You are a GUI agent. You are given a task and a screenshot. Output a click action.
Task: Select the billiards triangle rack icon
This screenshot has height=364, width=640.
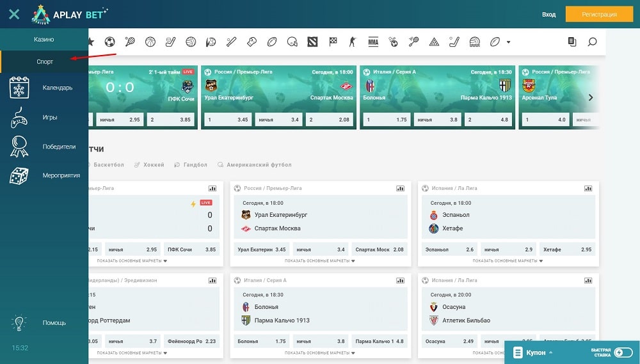pyautogui.click(x=434, y=42)
